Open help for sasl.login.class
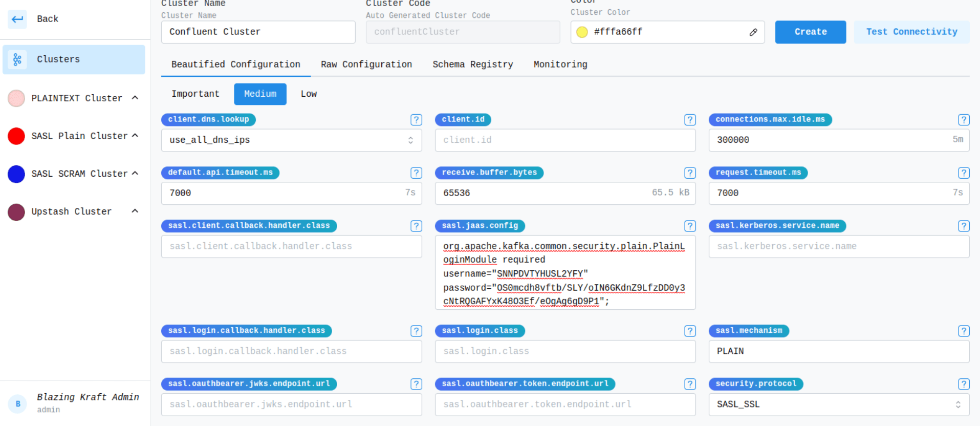The width and height of the screenshot is (980, 426). click(x=690, y=331)
